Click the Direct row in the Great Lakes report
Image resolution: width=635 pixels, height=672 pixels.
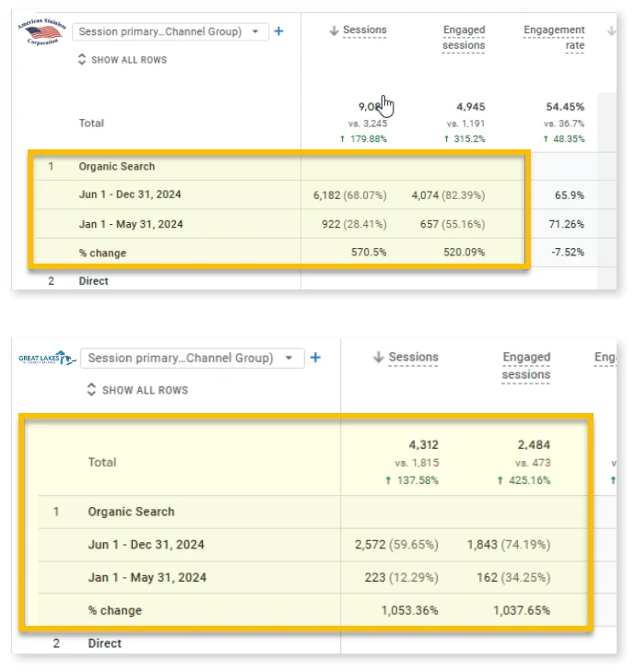105,643
